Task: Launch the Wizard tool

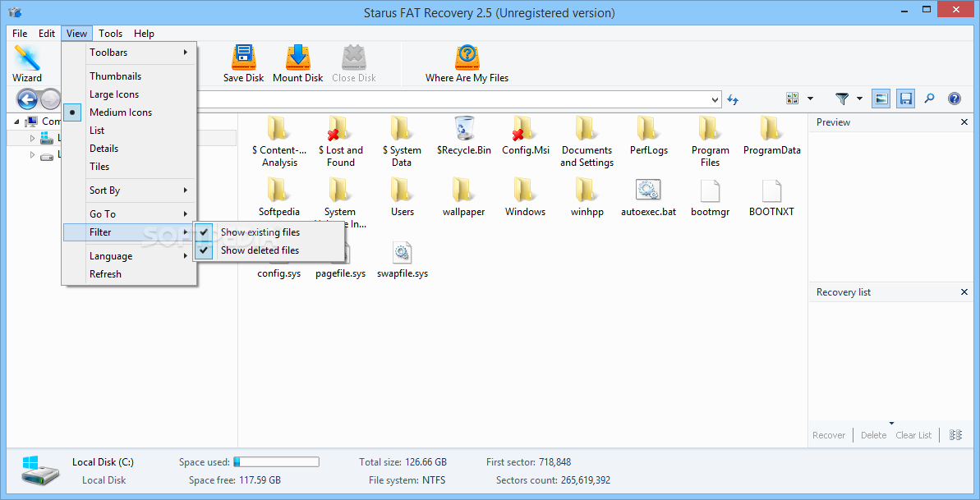Action: click(27, 64)
